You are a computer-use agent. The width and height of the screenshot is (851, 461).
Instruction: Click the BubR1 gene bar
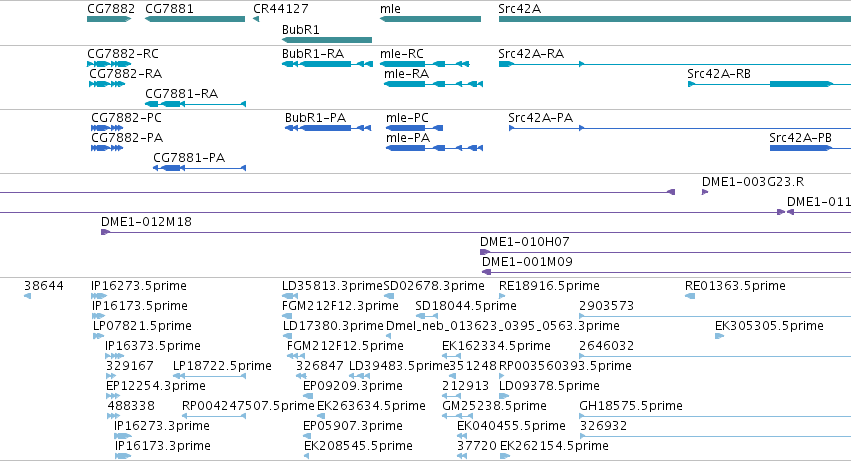click(x=327, y=40)
